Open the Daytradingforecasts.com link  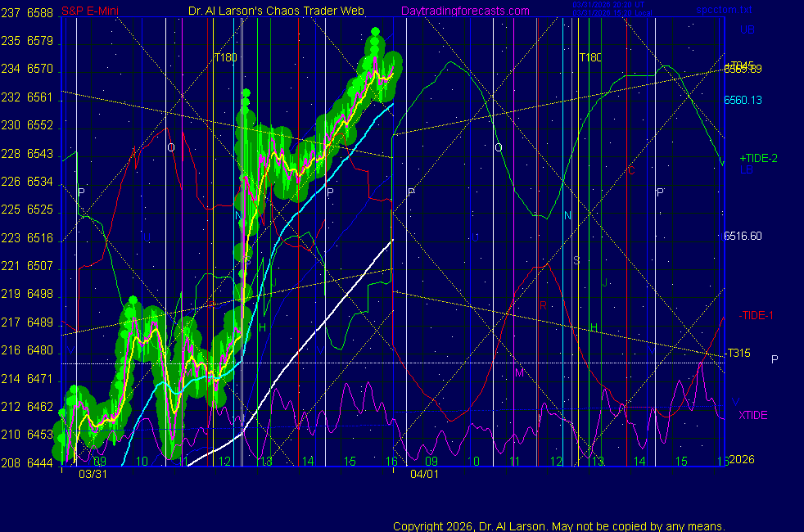[464, 11]
